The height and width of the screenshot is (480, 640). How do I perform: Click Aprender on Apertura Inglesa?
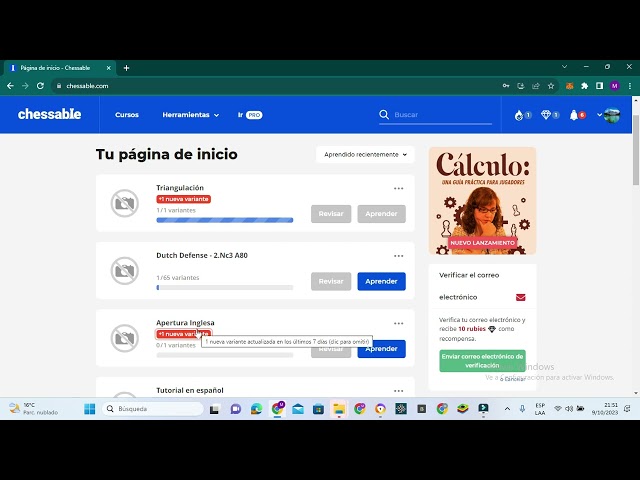tap(381, 349)
